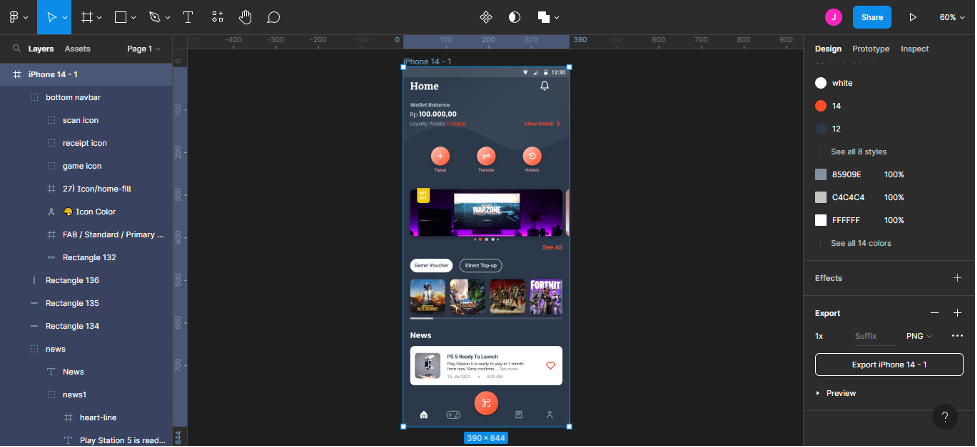Click the notification bell in the design
The height and width of the screenshot is (447, 977).
545,86
